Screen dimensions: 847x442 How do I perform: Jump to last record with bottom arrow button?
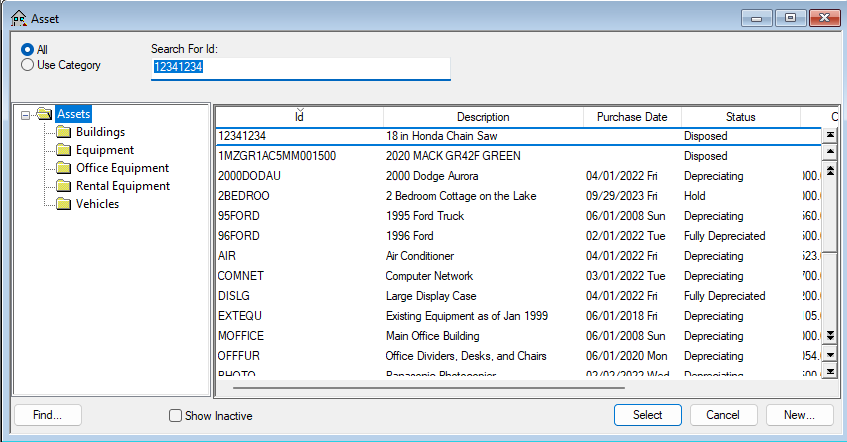pyautogui.click(x=829, y=372)
